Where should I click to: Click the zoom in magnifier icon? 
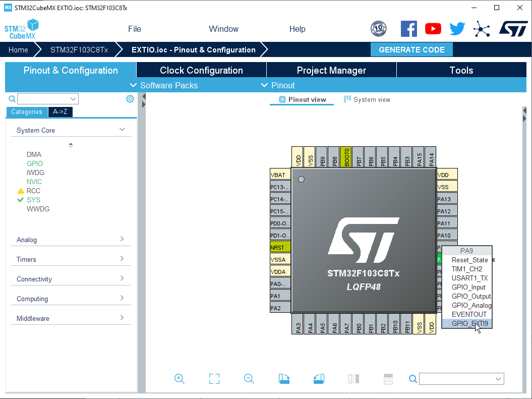[x=179, y=379]
